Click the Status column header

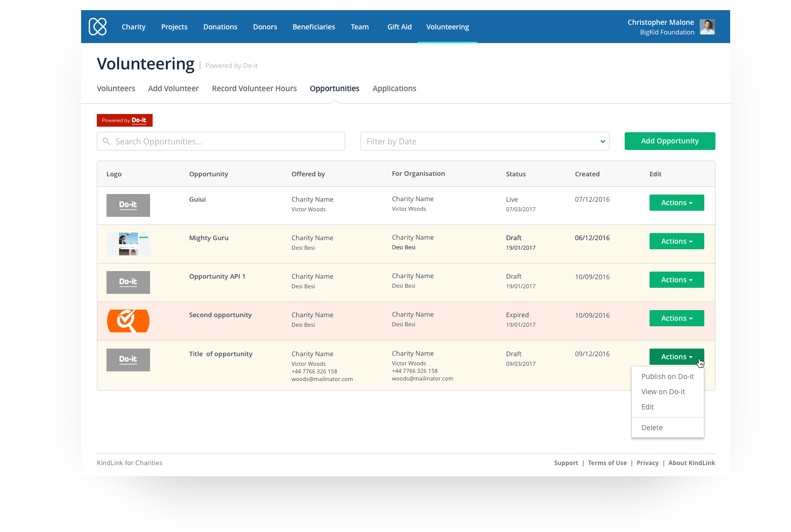pyautogui.click(x=516, y=174)
